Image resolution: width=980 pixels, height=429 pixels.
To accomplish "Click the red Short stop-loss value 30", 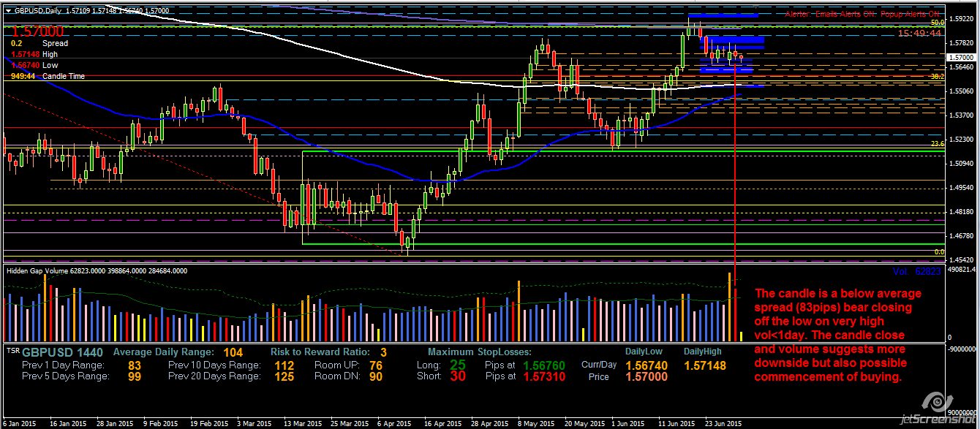I will coord(458,376).
